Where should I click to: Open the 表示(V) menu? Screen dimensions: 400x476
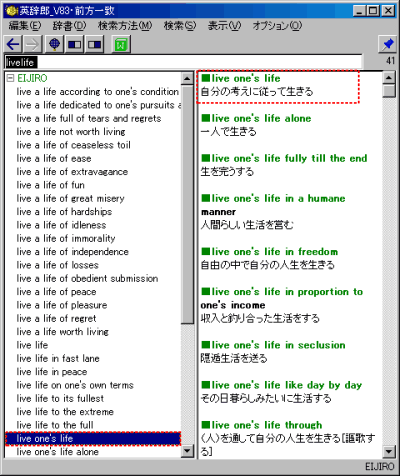[x=224, y=26]
